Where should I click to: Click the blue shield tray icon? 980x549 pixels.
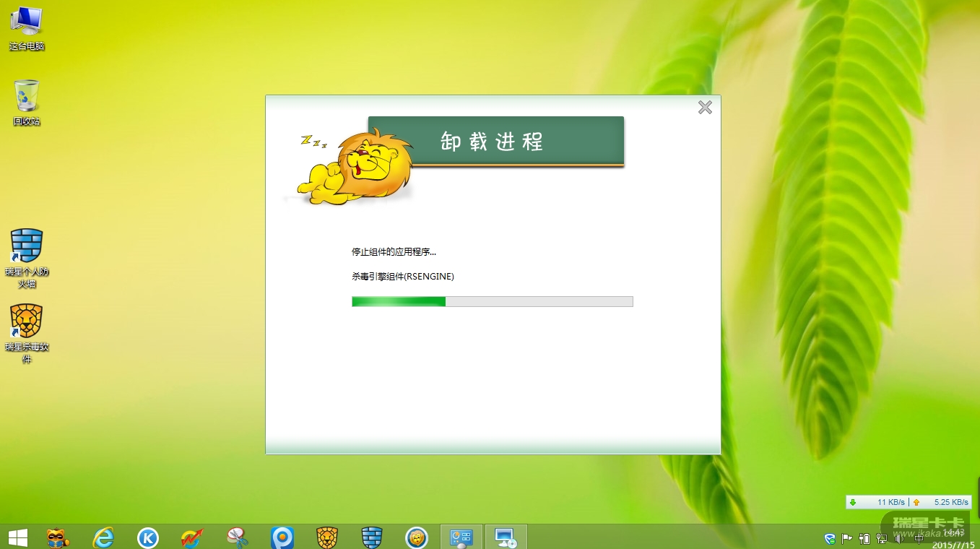(831, 538)
